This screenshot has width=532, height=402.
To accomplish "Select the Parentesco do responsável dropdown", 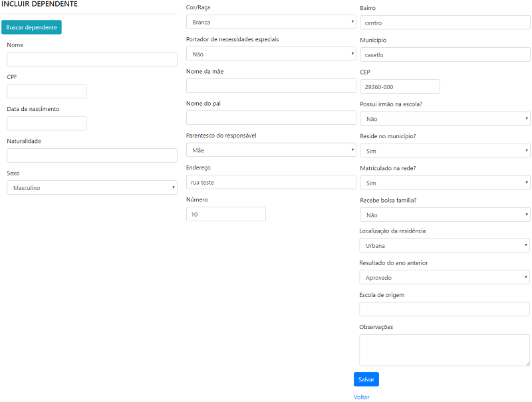I will pos(271,150).
